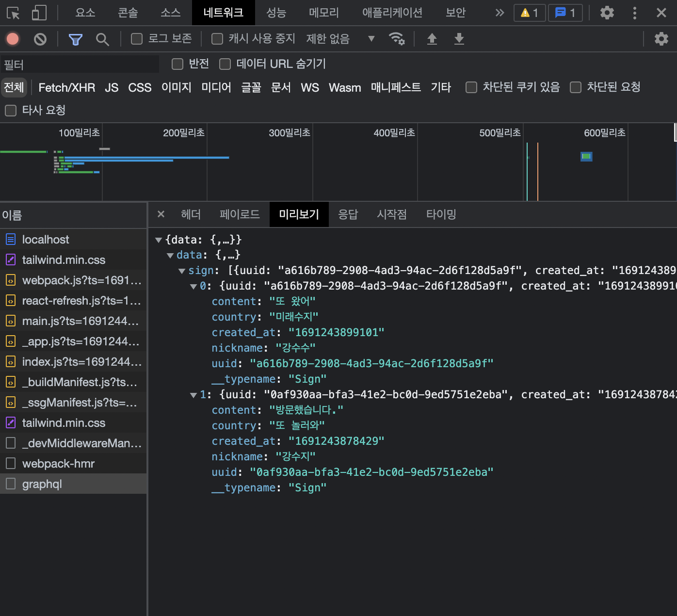
Task: Click the 필터 text input
Action: [x=80, y=64]
